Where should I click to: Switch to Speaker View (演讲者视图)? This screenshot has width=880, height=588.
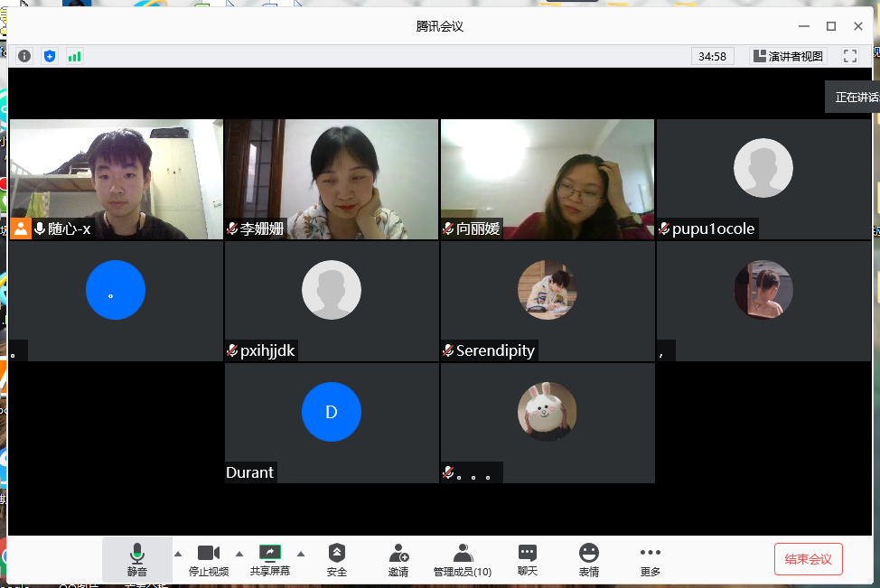(789, 56)
